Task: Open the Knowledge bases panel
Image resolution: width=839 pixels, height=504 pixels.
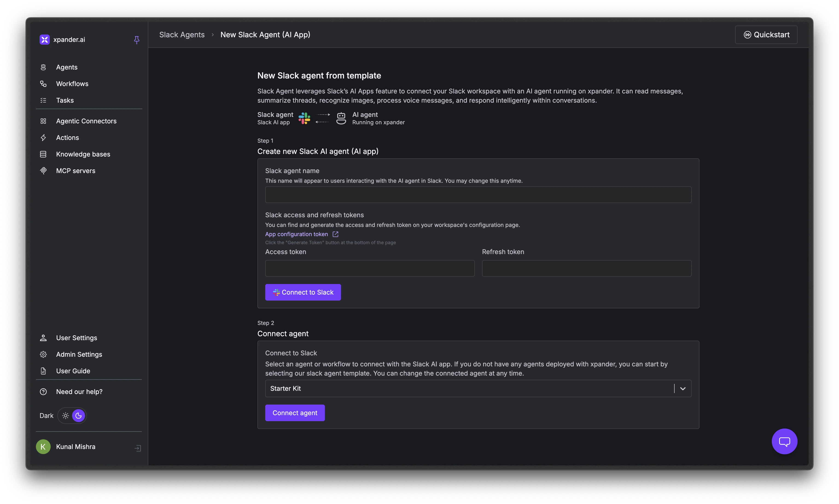Action: 83,154
